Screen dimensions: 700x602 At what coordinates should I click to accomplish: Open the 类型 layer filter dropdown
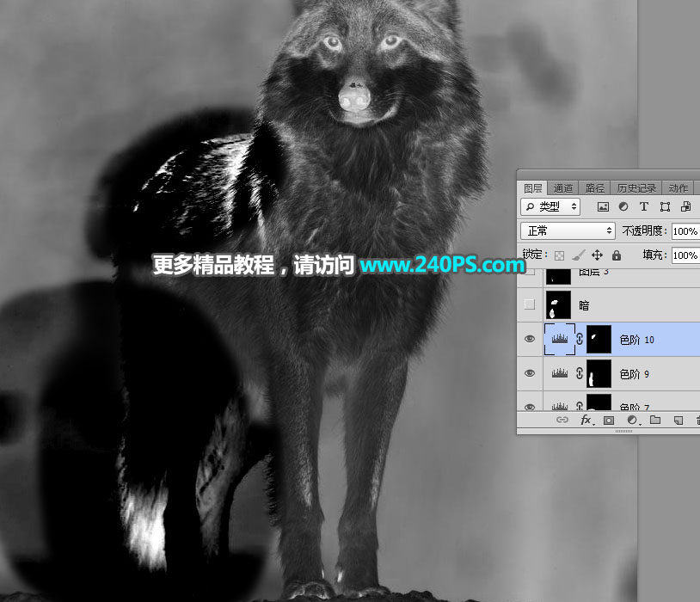pos(550,206)
